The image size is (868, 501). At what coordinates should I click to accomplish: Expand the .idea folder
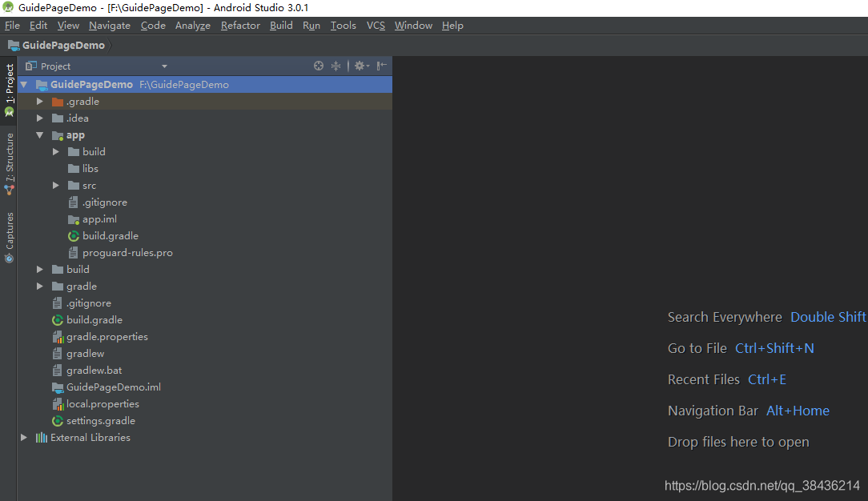tap(40, 118)
